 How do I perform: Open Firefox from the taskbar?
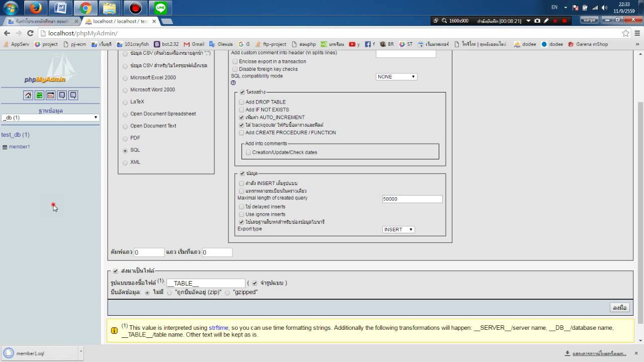pyautogui.click(x=35, y=8)
